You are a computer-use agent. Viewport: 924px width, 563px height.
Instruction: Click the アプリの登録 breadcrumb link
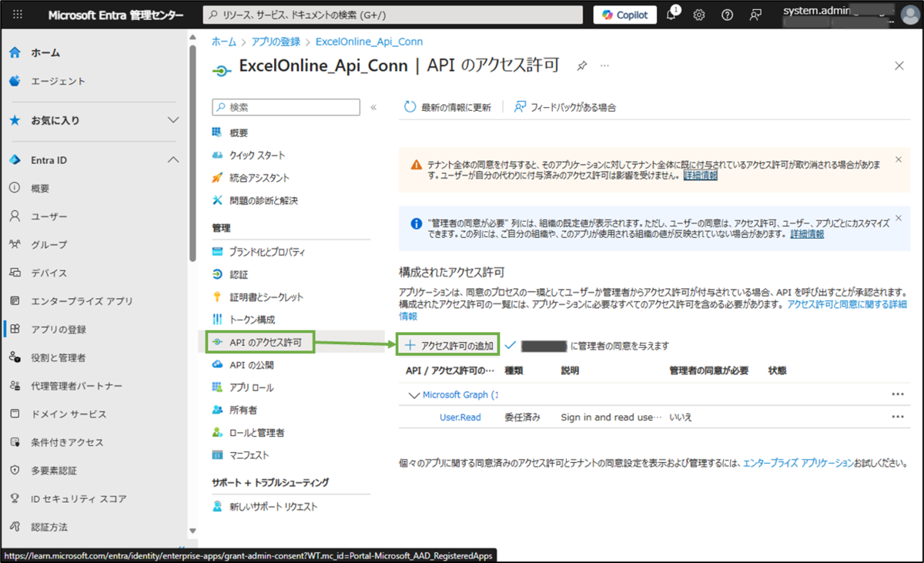tap(276, 42)
